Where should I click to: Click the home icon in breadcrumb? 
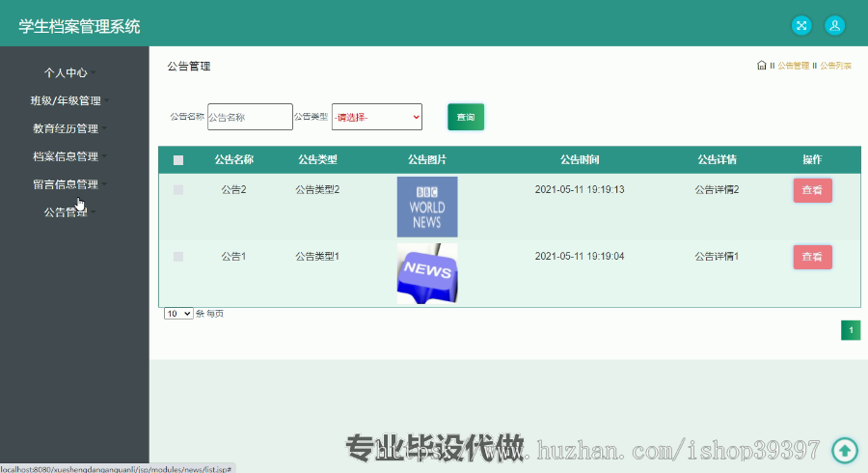[761, 66]
